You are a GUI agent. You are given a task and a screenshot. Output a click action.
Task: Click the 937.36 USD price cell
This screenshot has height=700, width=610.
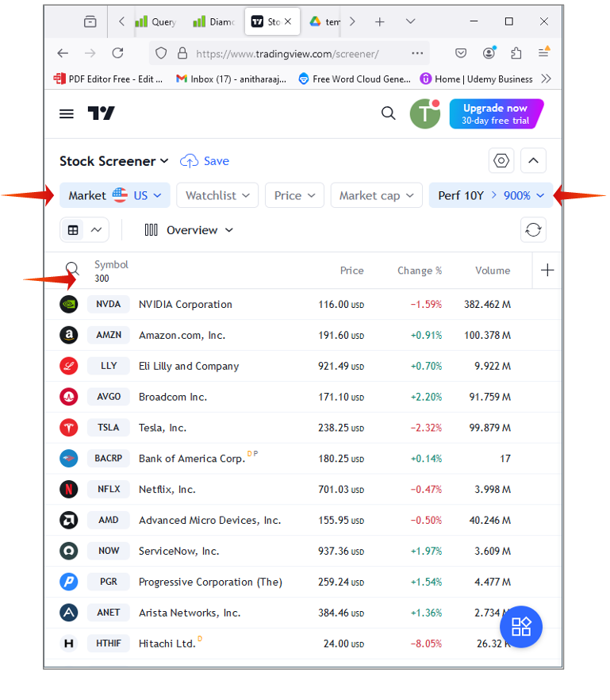click(x=341, y=551)
